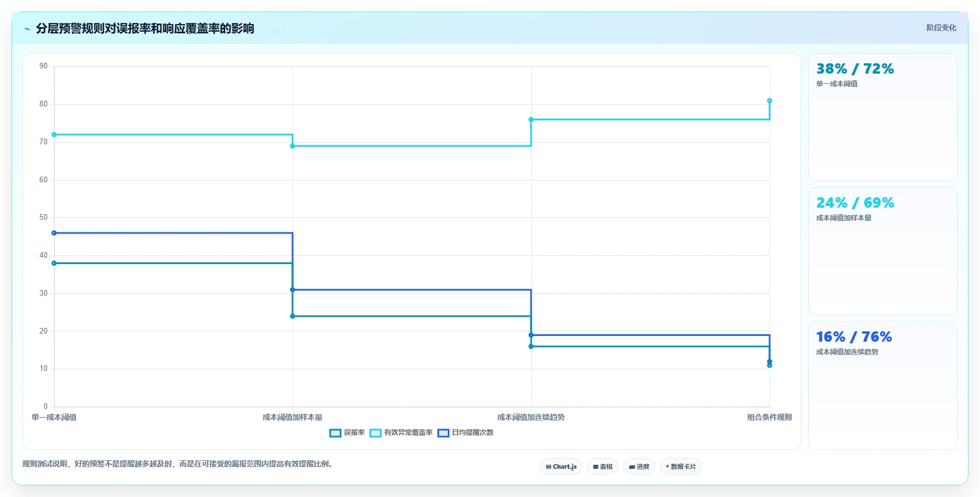Click coverage point 76 at 成本阈值加连续趋势

[531, 120]
